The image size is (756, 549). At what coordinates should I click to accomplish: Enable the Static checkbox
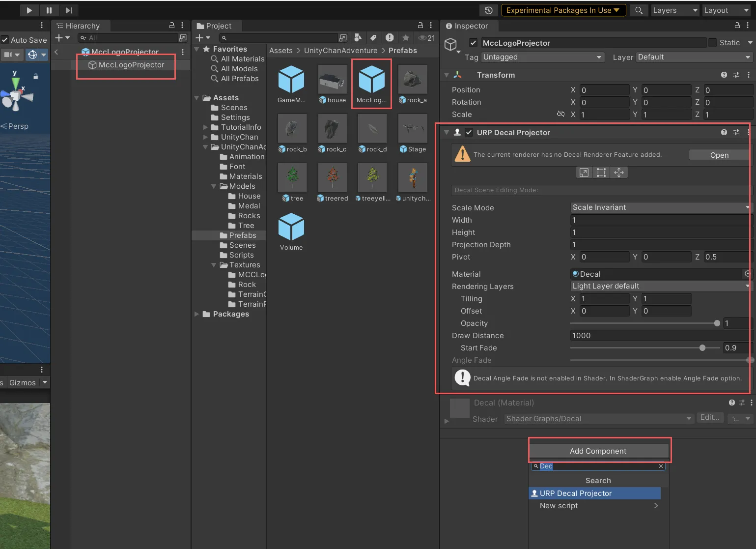712,43
